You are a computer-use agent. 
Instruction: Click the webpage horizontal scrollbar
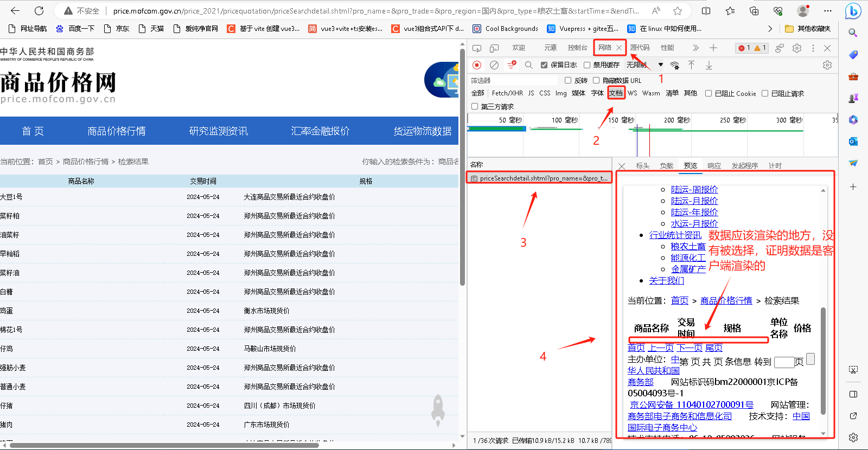click(x=164, y=445)
